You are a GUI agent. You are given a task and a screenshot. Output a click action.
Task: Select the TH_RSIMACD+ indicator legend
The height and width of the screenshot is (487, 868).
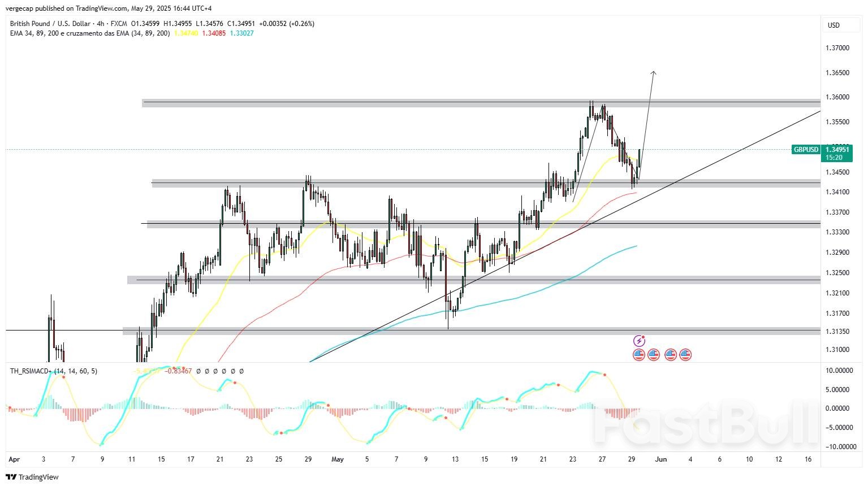point(53,371)
